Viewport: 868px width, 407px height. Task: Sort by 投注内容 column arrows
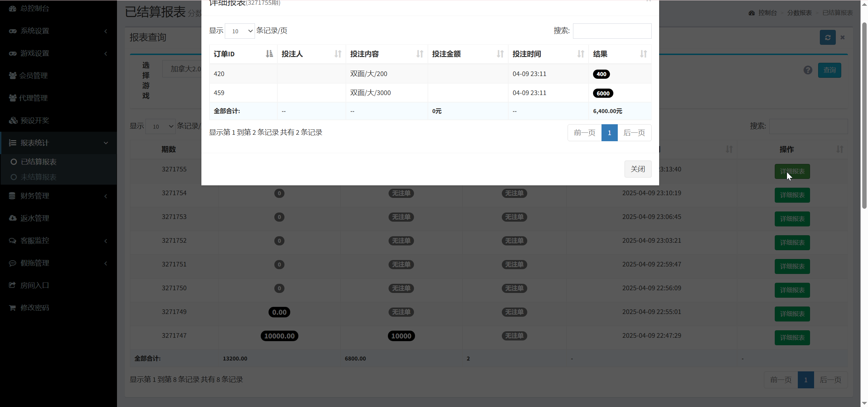coord(420,54)
